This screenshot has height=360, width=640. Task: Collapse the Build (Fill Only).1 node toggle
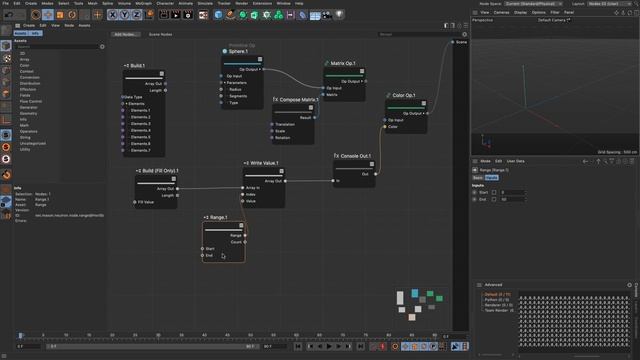173,179
